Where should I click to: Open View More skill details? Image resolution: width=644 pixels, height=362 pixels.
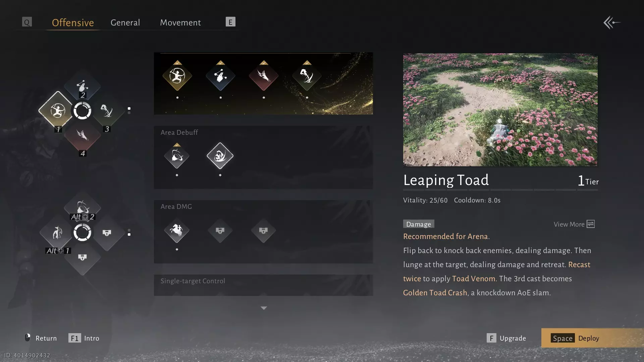point(574,224)
